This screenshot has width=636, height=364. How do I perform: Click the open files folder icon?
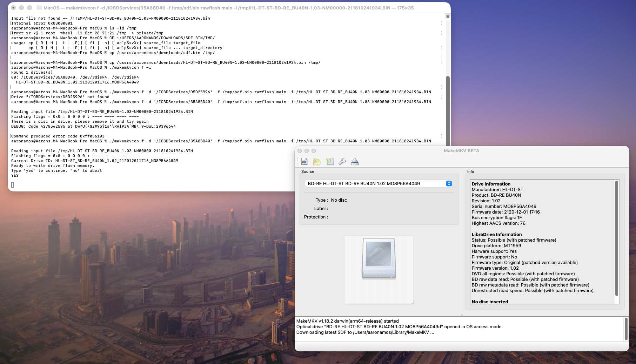point(317,162)
